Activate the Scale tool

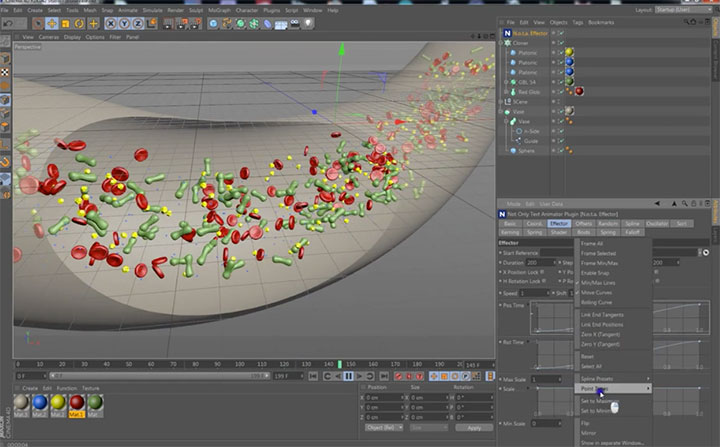tap(66, 23)
